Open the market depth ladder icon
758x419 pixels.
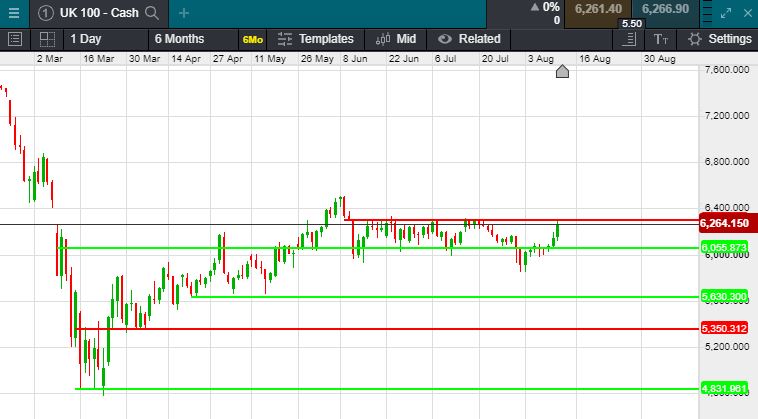tap(707, 13)
